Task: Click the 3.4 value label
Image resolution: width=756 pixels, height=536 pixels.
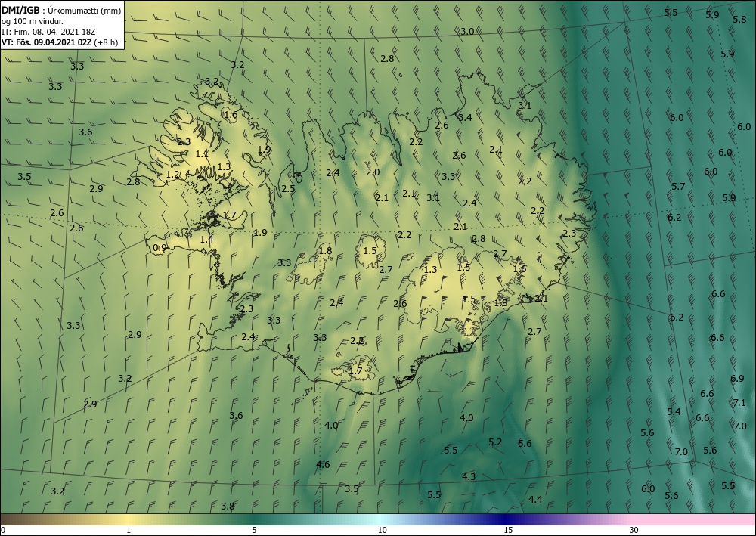Action: (465, 118)
